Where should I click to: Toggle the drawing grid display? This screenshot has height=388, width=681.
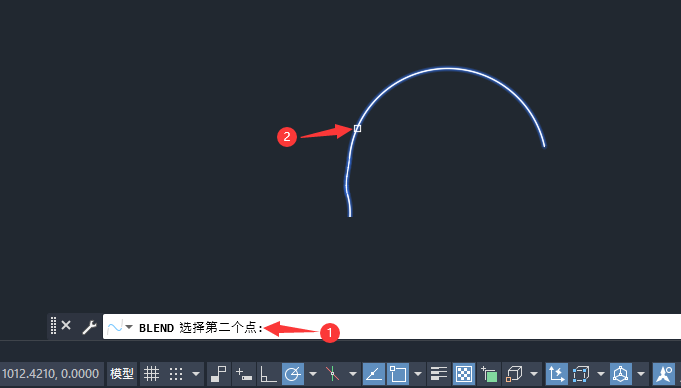[x=152, y=374]
